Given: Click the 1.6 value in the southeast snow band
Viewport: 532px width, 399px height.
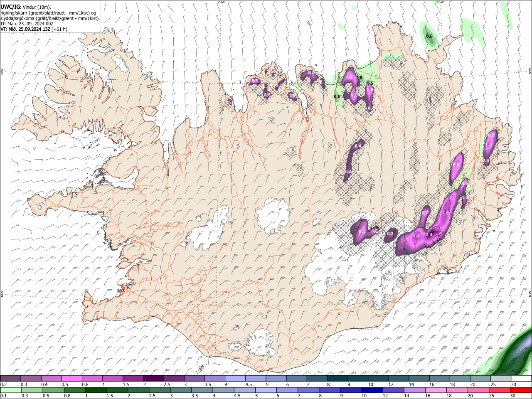Looking at the screenshot, I should tap(446, 213).
